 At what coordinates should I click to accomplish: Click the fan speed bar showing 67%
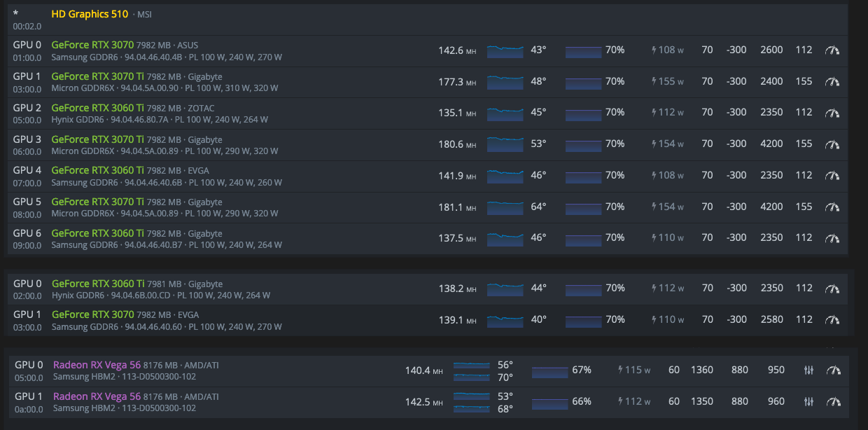[x=549, y=370]
